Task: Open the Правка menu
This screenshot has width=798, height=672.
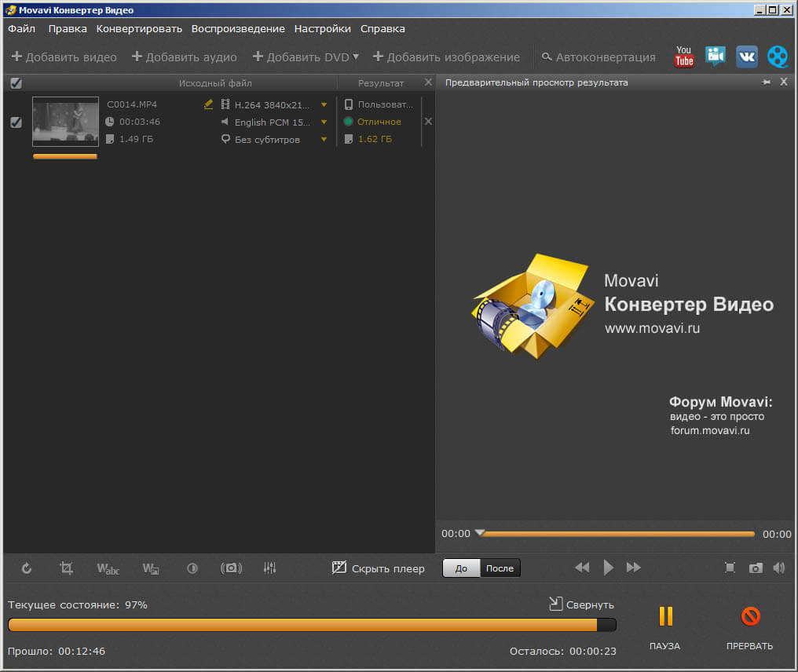Action: click(x=68, y=28)
